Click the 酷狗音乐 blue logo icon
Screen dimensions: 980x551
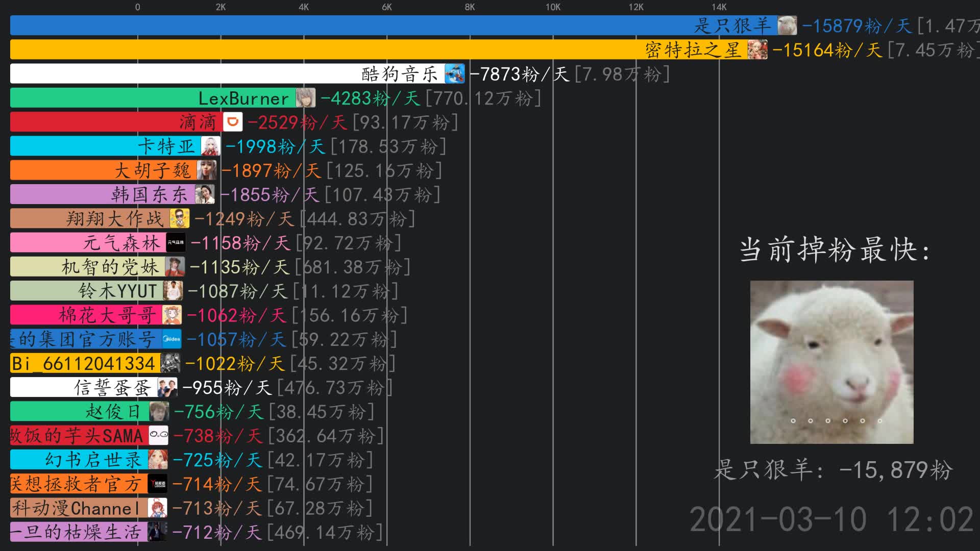[x=455, y=73]
